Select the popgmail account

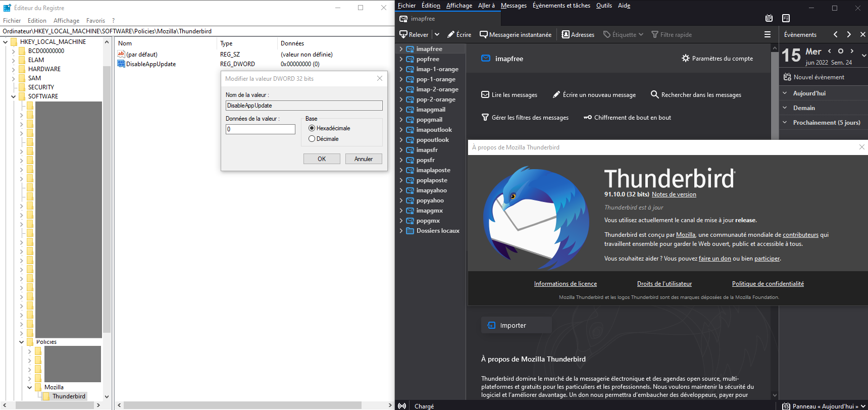(429, 120)
